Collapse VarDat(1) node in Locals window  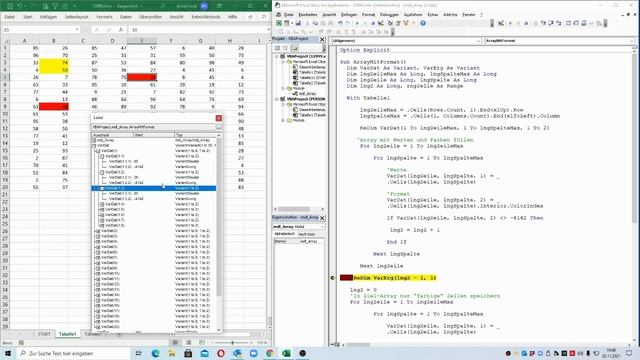click(98, 151)
